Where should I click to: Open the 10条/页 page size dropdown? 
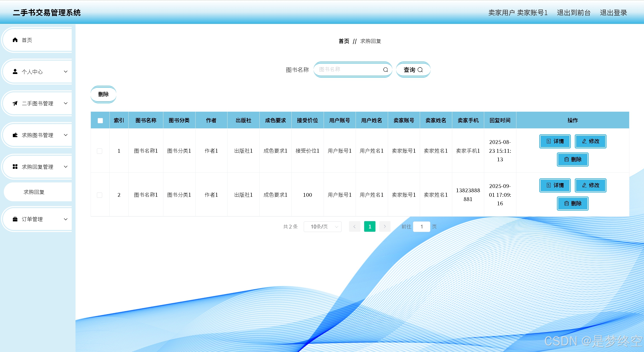point(322,226)
